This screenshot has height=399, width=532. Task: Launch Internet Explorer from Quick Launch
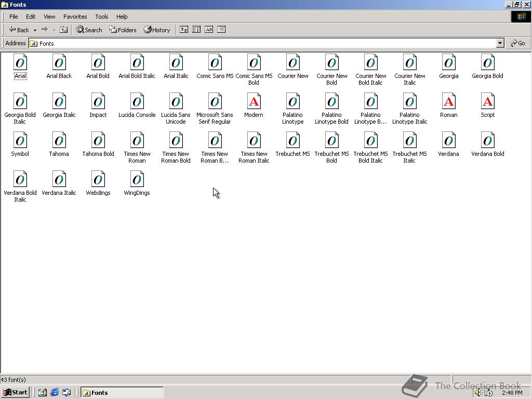click(x=54, y=393)
